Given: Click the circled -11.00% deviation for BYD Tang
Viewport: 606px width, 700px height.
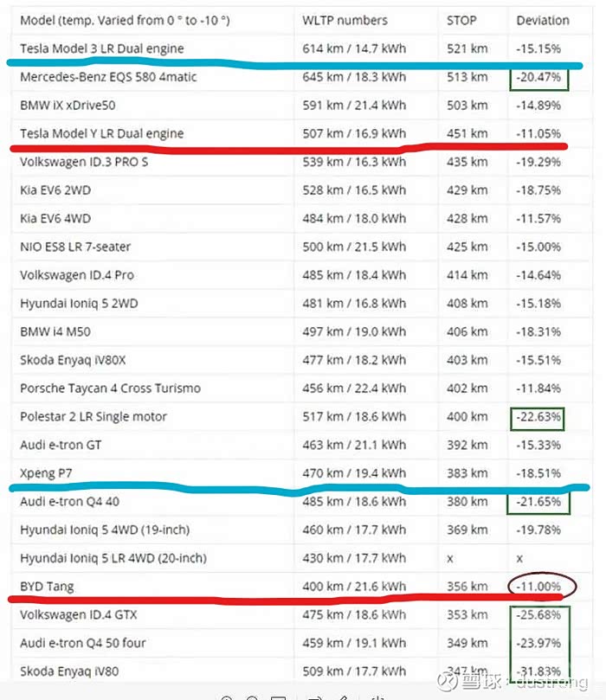Looking at the screenshot, I should pos(538,587).
